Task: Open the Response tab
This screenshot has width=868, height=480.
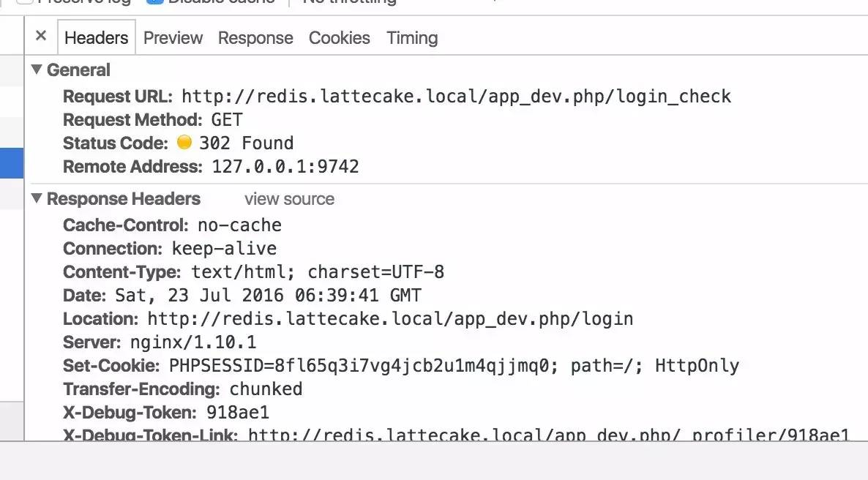Action: [x=255, y=37]
